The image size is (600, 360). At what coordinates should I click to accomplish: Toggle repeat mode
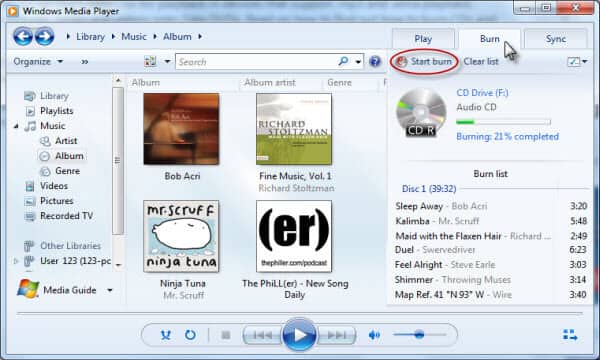190,335
